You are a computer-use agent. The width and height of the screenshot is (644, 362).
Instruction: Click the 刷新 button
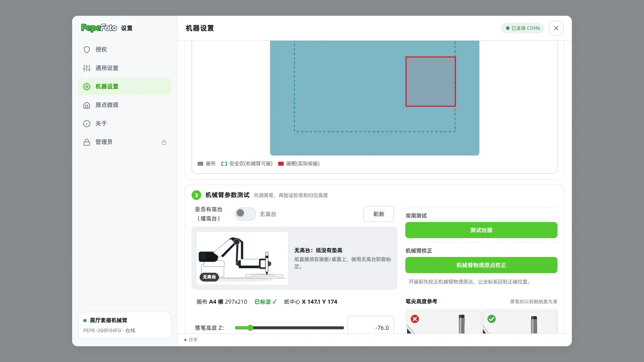point(379,214)
